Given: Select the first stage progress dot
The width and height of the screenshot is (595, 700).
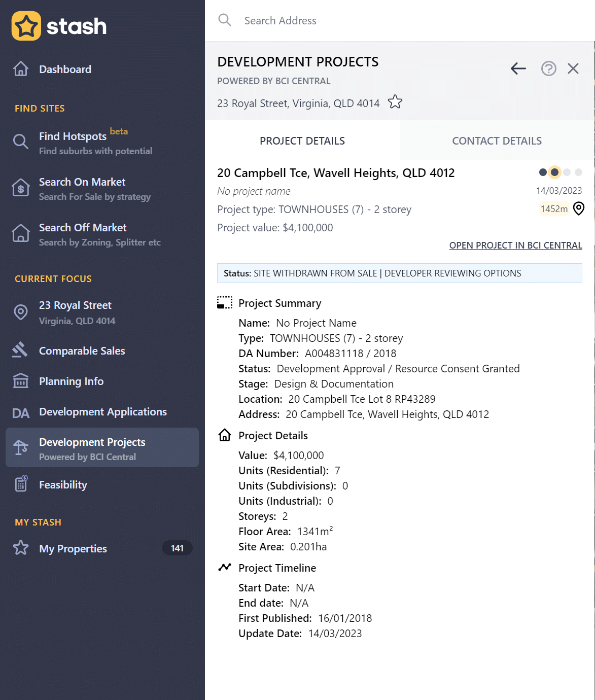Looking at the screenshot, I should point(543,172).
